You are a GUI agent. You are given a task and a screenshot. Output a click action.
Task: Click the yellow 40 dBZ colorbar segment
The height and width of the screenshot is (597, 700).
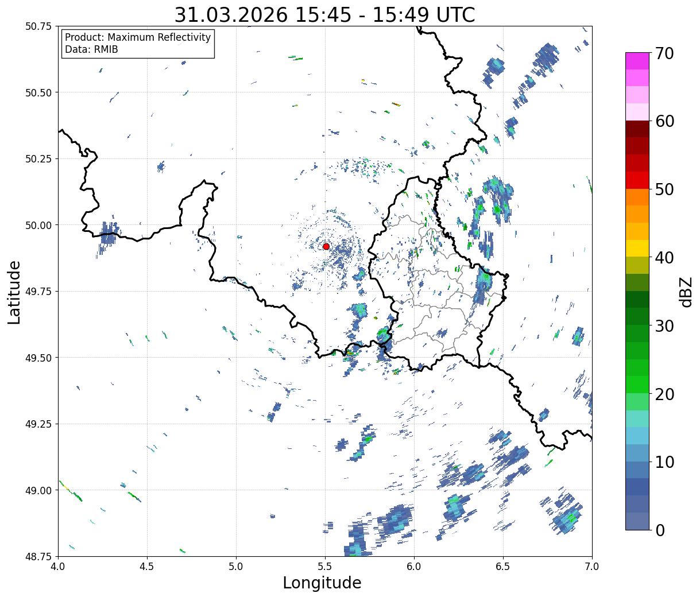(x=637, y=248)
